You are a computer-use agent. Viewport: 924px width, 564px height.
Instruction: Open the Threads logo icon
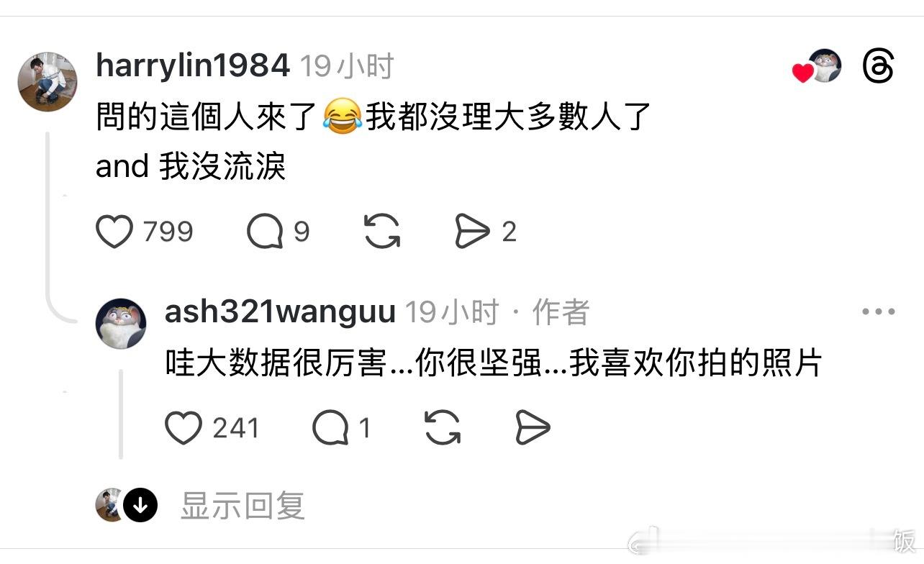pos(878,67)
